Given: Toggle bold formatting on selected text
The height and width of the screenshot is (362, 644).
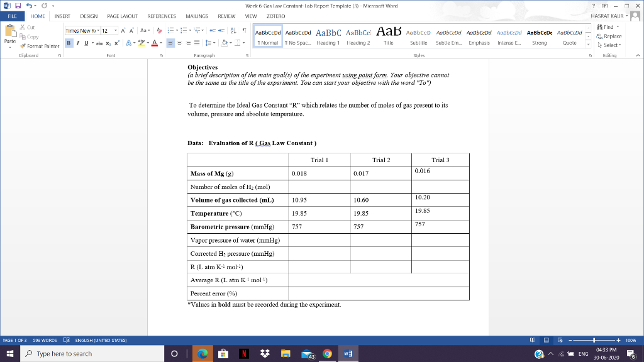Looking at the screenshot, I should (69, 43).
